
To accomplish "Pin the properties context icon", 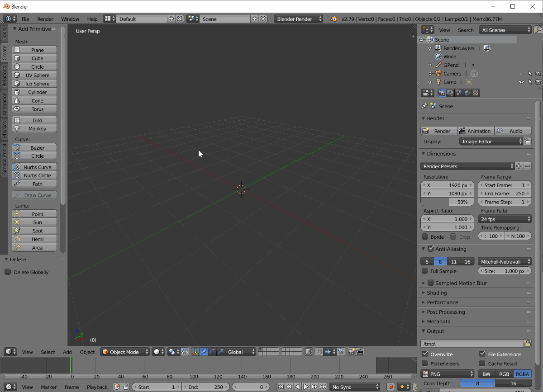I will [424, 106].
